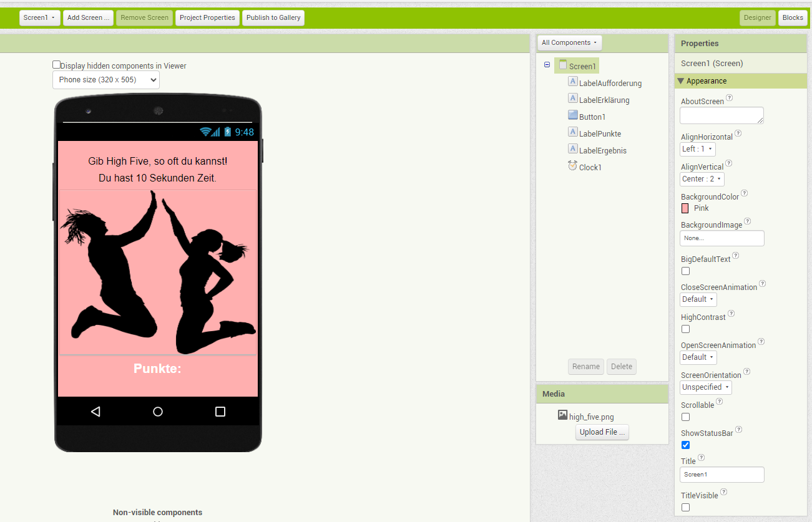This screenshot has height=522, width=812.
Task: Collapse the Appearance properties section
Action: coord(681,81)
